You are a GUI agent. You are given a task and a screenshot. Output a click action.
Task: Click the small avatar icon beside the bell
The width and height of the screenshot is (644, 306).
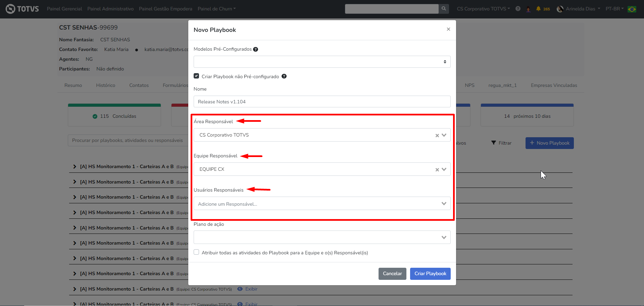coord(529,9)
